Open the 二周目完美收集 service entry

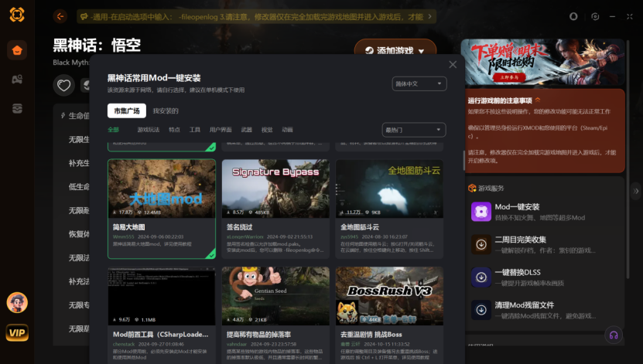(x=546, y=244)
